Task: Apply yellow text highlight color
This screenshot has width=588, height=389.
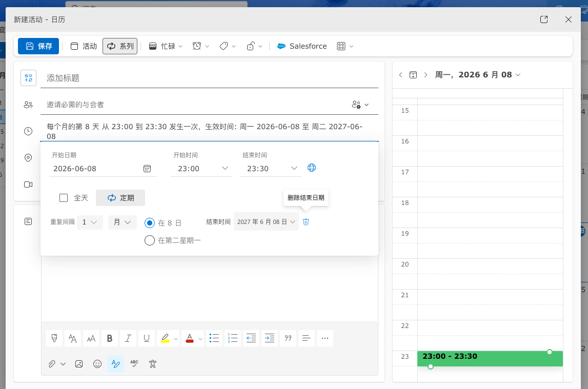Action: pyautogui.click(x=165, y=338)
